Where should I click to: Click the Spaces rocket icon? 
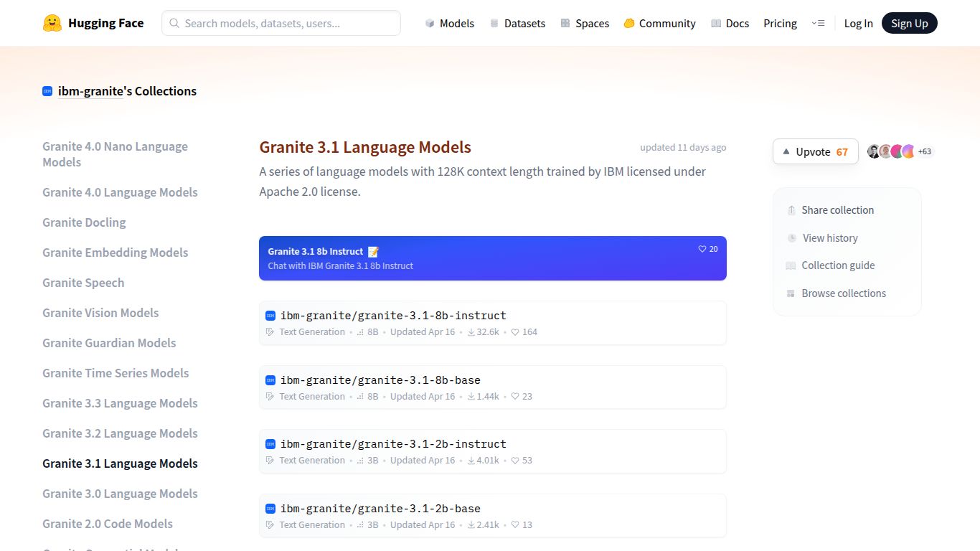click(x=566, y=23)
